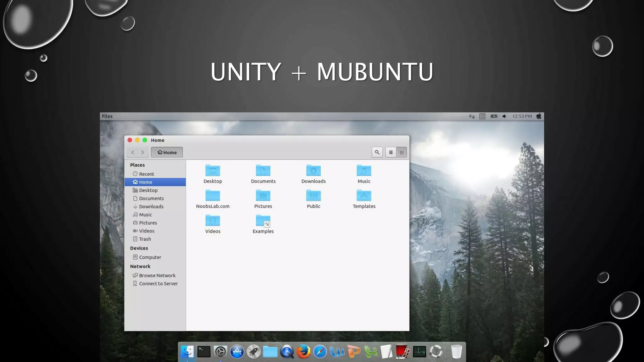Open the En keyboard language indicator

[482, 116]
